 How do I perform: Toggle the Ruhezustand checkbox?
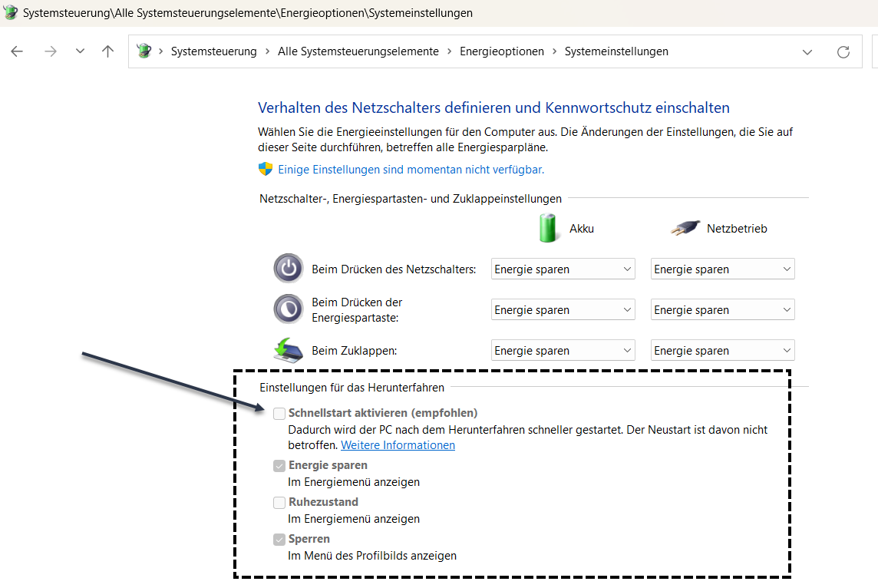(x=279, y=503)
